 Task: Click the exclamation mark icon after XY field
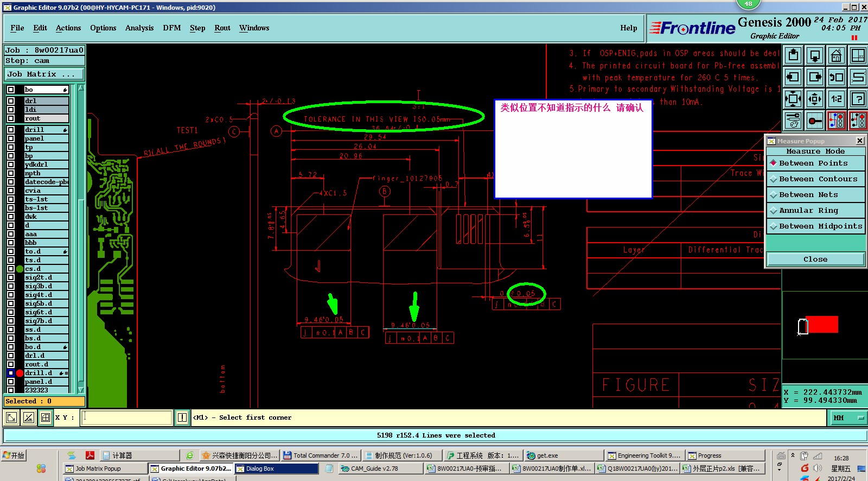tap(182, 417)
